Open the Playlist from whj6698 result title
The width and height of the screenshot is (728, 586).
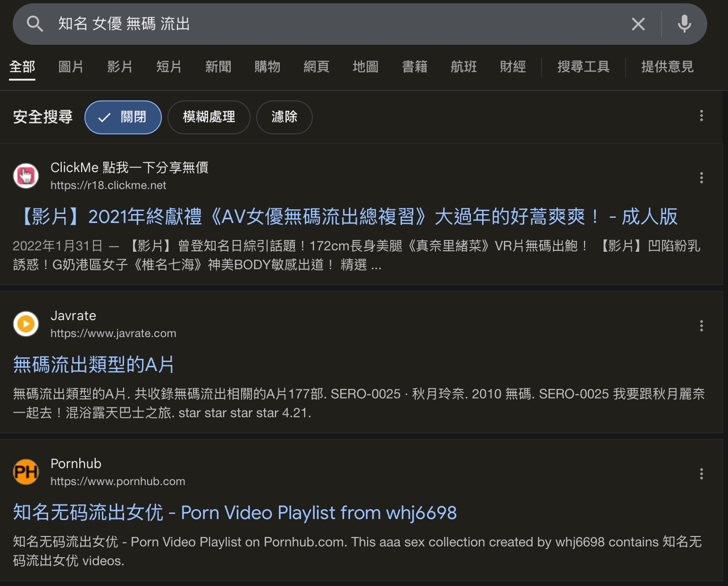click(x=235, y=513)
